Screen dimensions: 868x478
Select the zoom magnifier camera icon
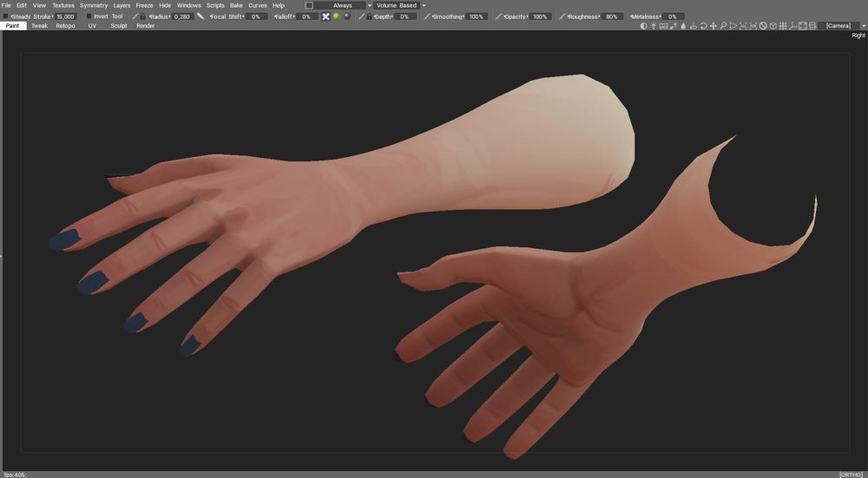pos(724,26)
